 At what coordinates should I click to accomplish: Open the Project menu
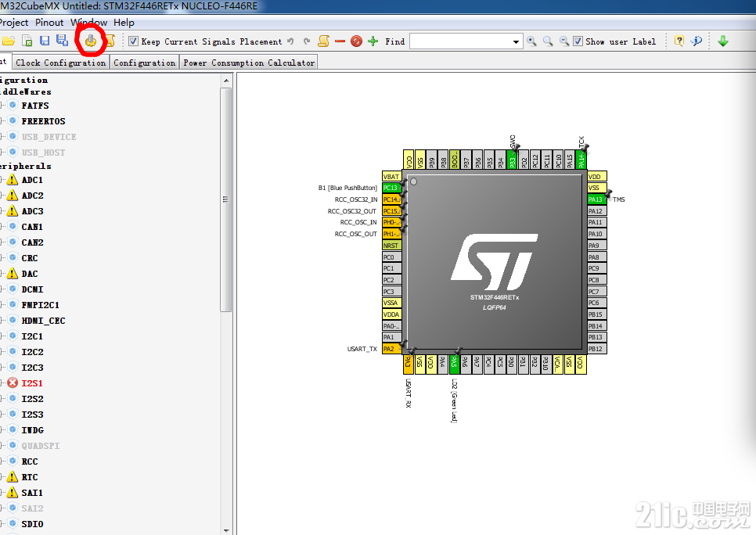click(x=14, y=23)
